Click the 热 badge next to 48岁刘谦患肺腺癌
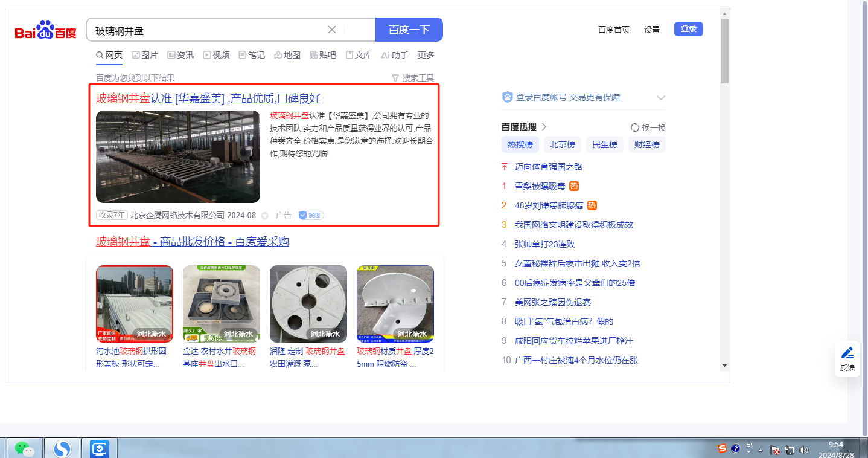The image size is (868, 458). coord(592,205)
